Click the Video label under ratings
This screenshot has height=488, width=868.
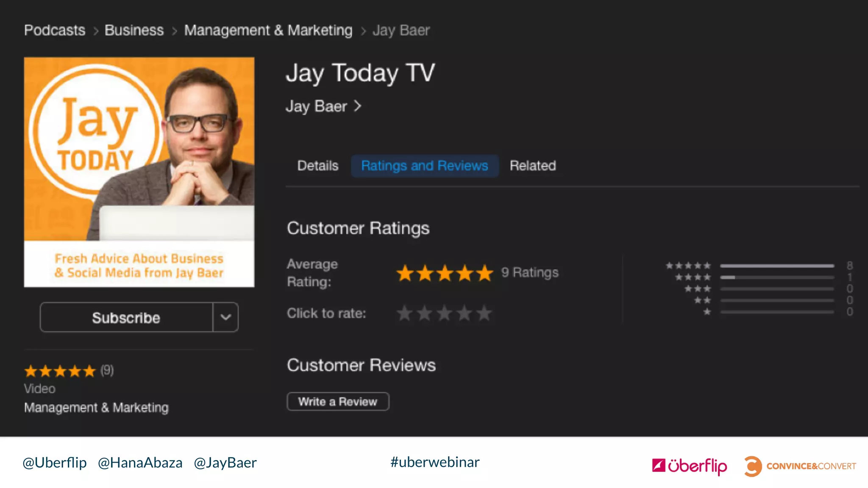[x=39, y=388]
